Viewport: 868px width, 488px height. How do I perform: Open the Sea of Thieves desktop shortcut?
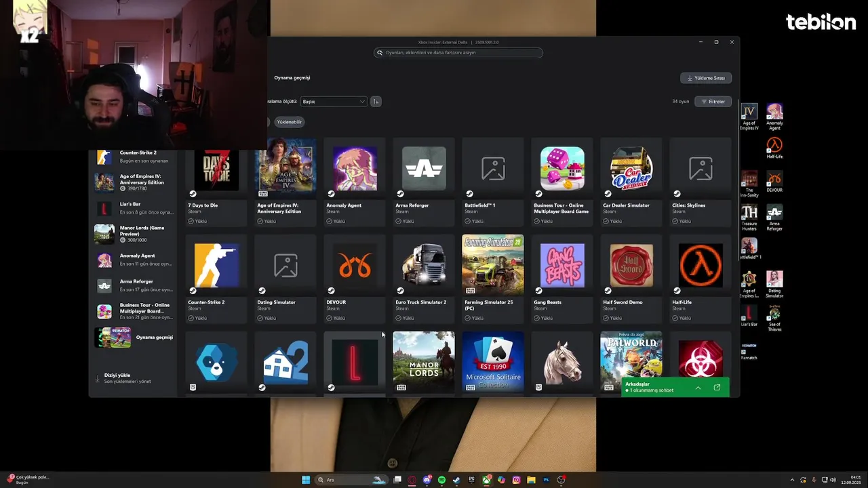[774, 318]
